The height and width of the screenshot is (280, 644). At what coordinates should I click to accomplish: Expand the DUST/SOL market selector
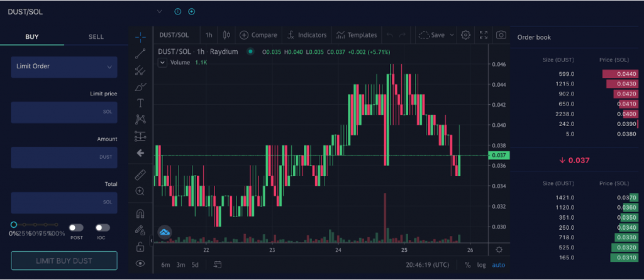point(159,11)
